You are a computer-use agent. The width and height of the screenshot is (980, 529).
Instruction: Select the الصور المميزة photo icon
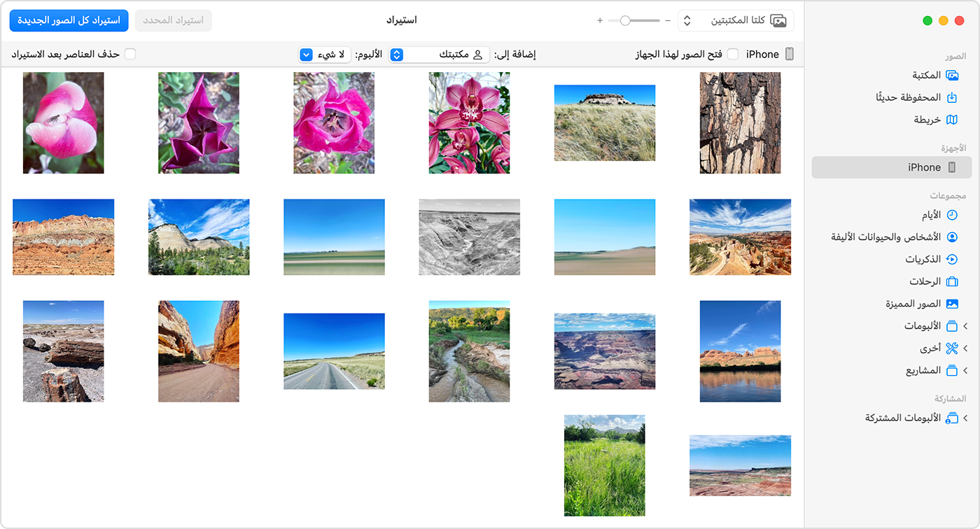pos(952,304)
